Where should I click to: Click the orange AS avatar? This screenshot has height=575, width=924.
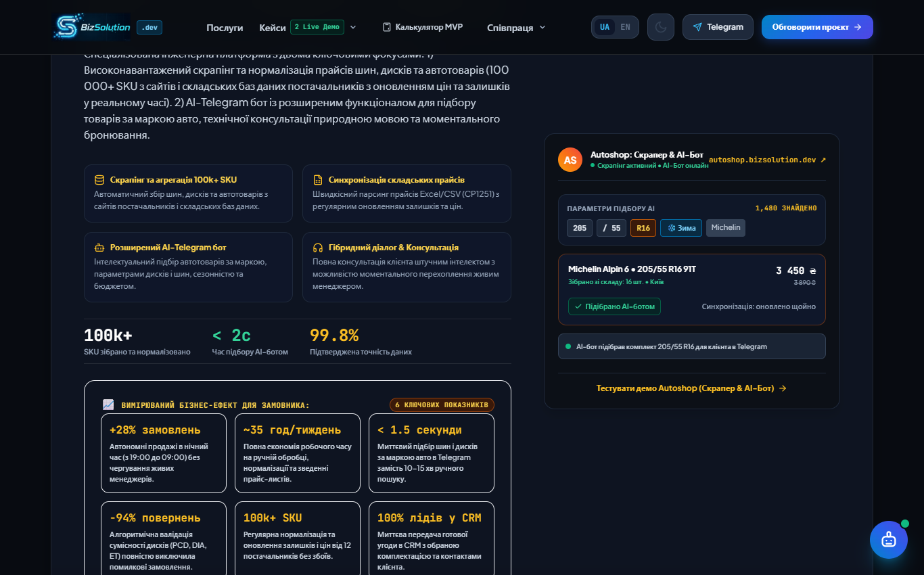tap(570, 160)
